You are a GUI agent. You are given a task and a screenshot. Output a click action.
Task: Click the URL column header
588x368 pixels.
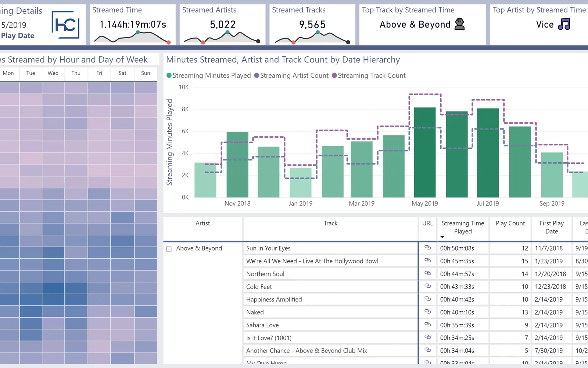427,223
